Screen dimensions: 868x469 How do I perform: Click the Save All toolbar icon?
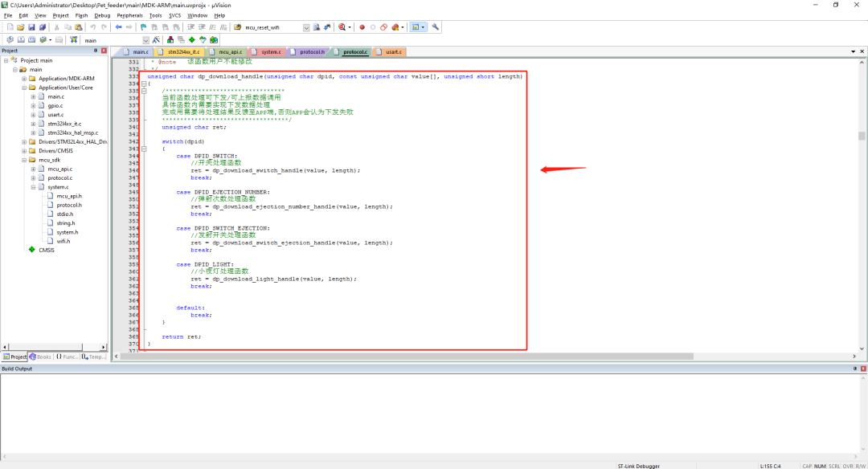pos(42,27)
